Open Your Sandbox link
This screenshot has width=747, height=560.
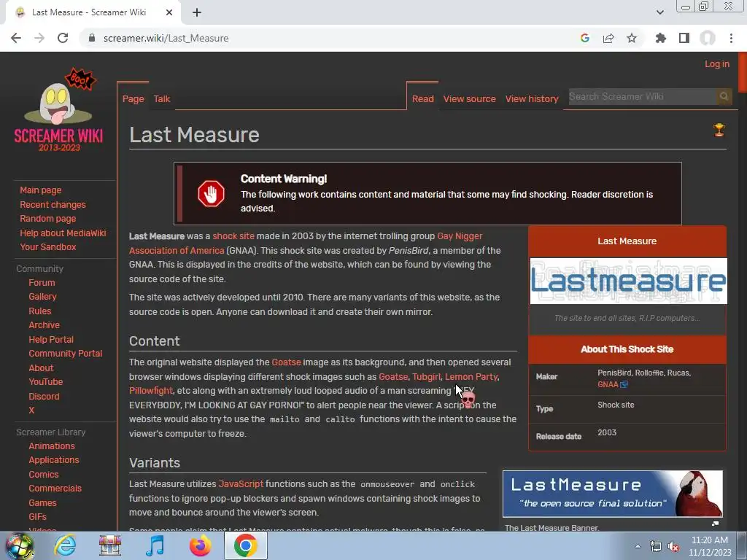48,246
